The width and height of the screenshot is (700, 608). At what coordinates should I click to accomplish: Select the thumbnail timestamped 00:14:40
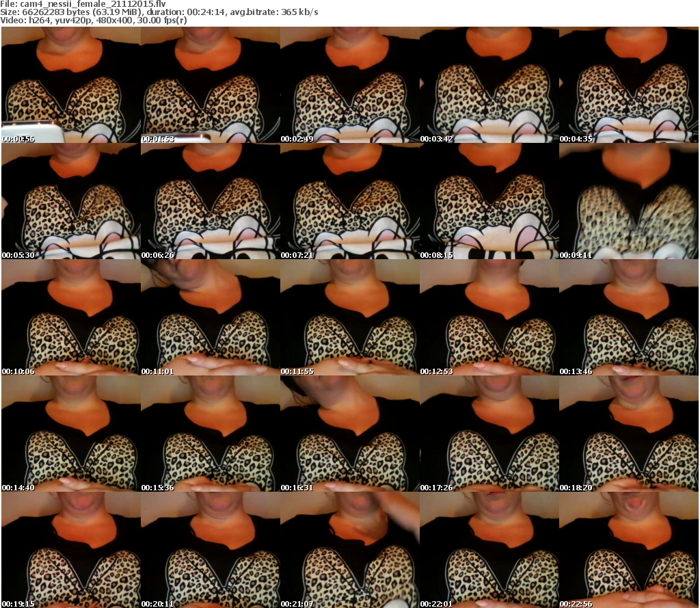coord(71,434)
